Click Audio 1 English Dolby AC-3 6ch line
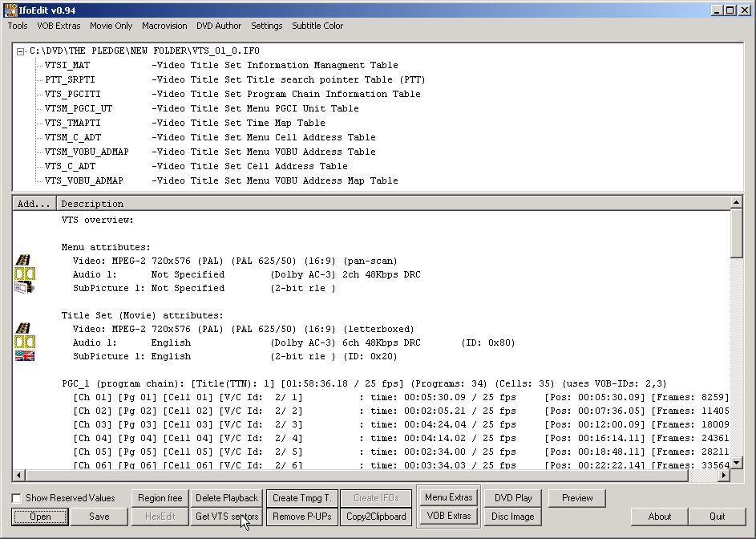The image size is (756, 539). pos(293,342)
